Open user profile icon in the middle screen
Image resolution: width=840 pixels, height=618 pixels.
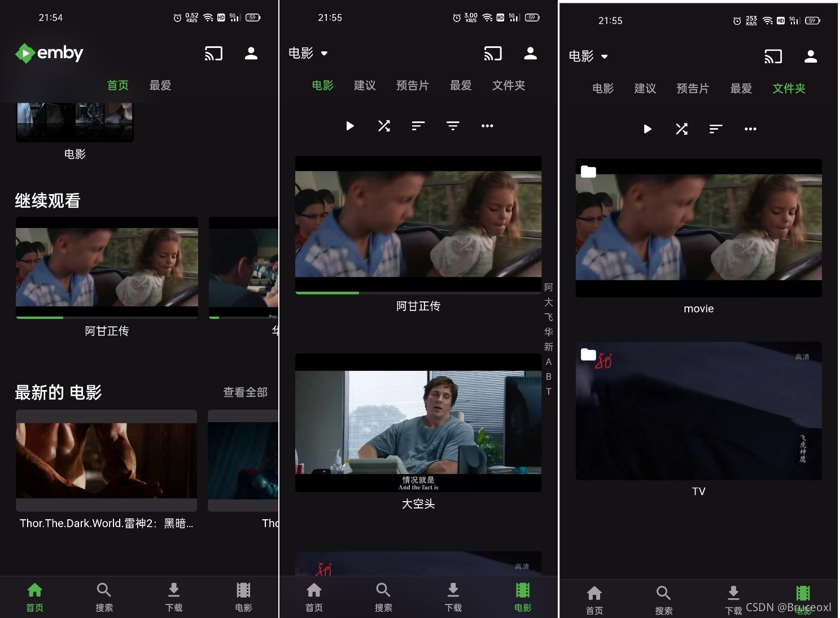point(531,54)
